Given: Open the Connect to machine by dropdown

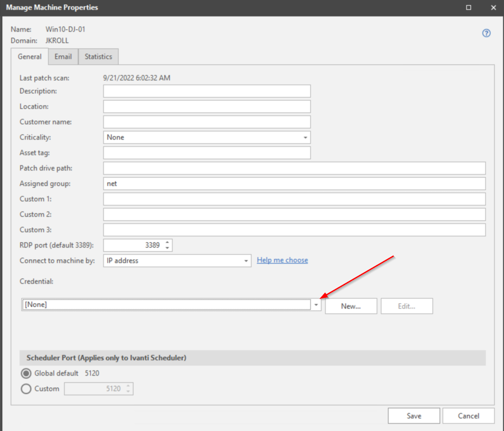Looking at the screenshot, I should coord(246,260).
